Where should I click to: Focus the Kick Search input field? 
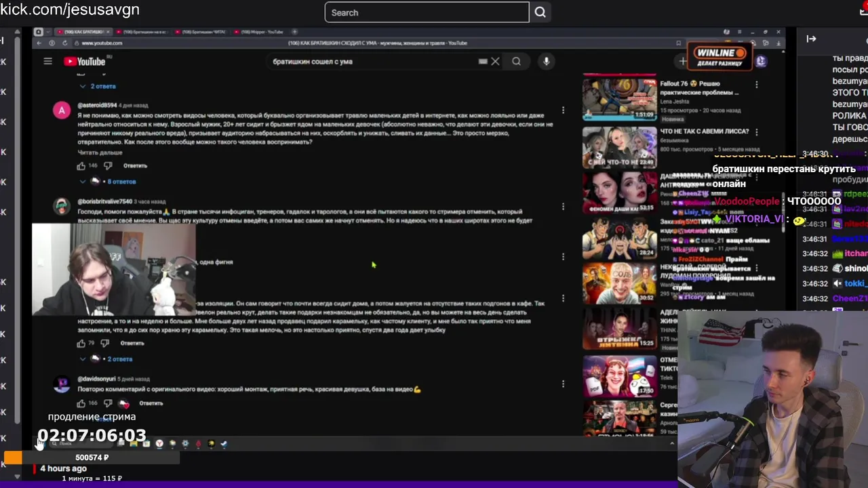pyautogui.click(x=427, y=12)
